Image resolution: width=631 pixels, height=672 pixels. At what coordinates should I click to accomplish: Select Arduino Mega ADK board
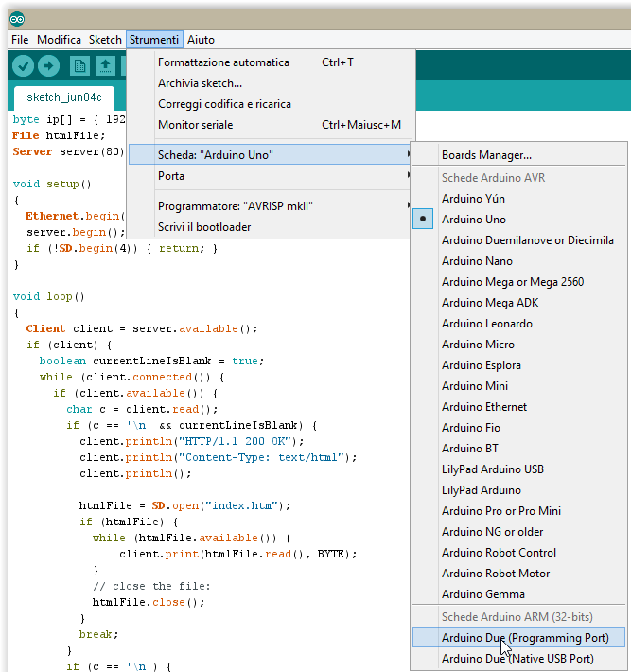pyautogui.click(x=518, y=303)
